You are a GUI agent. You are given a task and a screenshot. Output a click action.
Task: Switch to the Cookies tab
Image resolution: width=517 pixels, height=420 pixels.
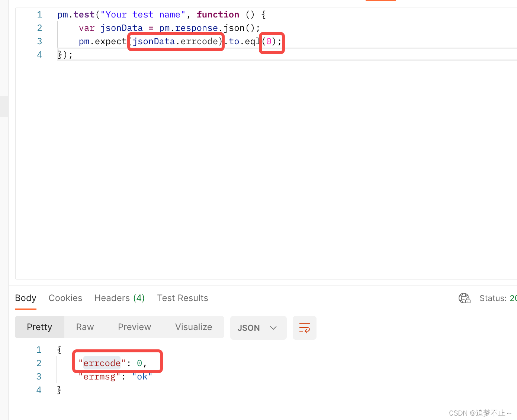pos(65,298)
